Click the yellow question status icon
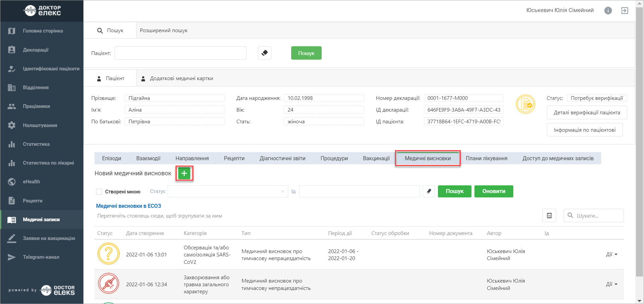644x304 pixels. click(x=109, y=254)
